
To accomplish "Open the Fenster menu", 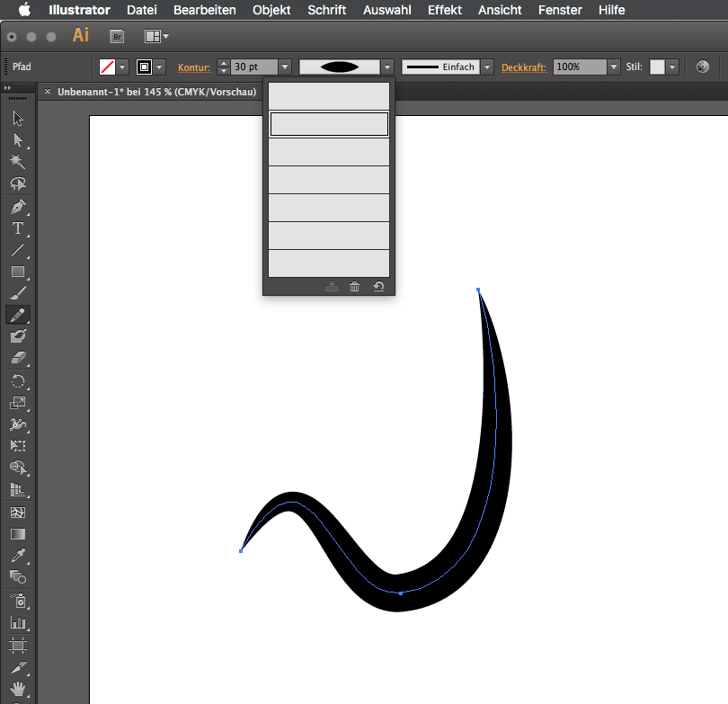I will [x=560, y=10].
